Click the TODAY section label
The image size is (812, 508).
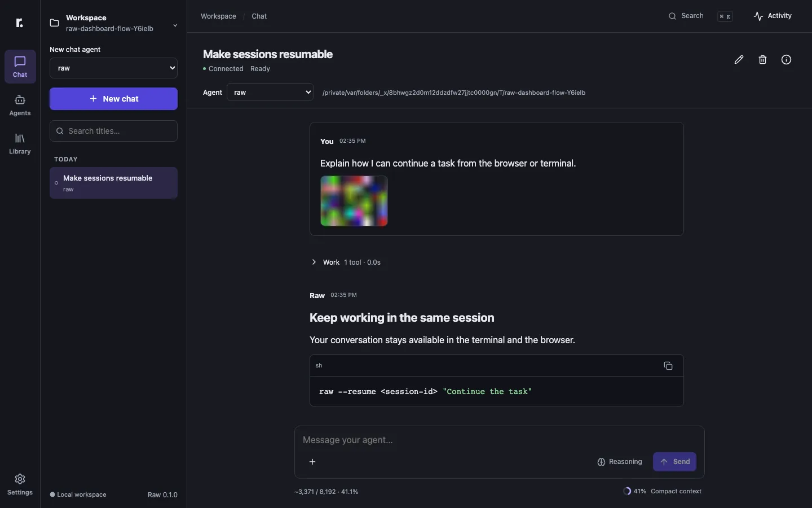(66, 159)
